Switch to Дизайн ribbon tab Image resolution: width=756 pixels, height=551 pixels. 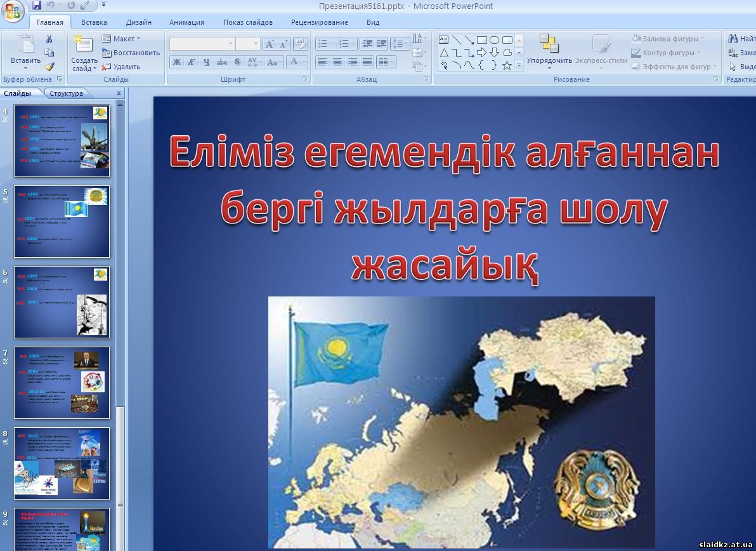(x=138, y=22)
